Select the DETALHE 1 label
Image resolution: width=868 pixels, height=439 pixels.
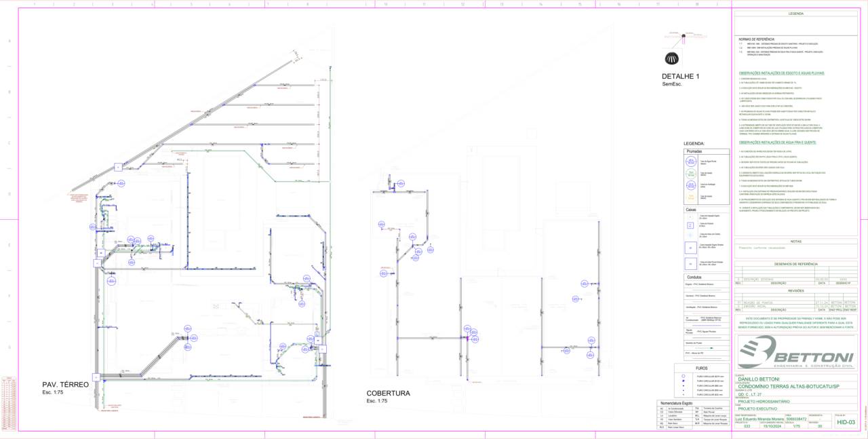(680, 76)
